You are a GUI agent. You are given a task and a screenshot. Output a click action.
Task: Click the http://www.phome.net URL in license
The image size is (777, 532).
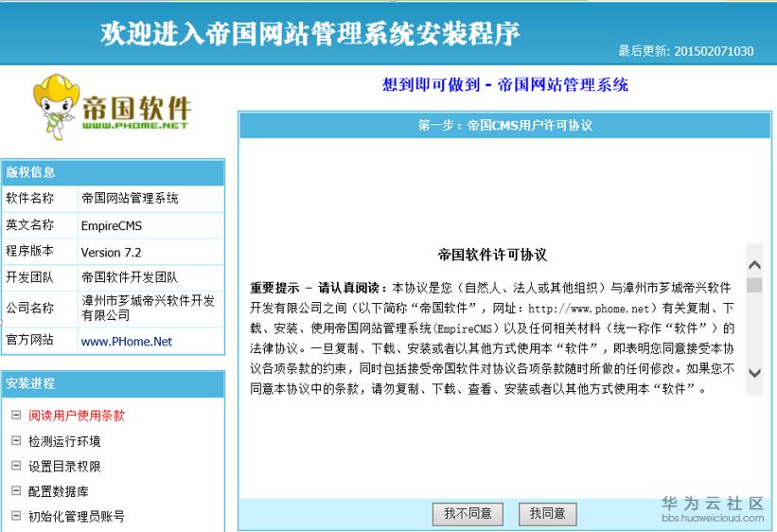[x=589, y=309]
